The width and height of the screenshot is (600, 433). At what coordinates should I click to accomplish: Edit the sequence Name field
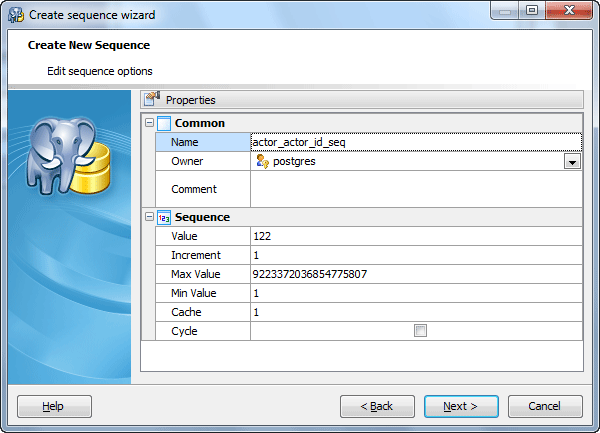click(x=415, y=142)
